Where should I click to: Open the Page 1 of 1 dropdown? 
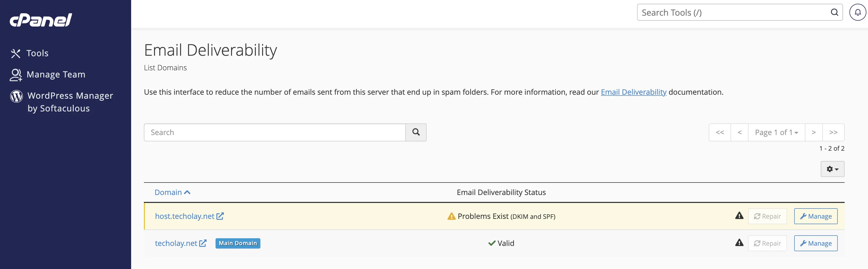click(x=776, y=132)
